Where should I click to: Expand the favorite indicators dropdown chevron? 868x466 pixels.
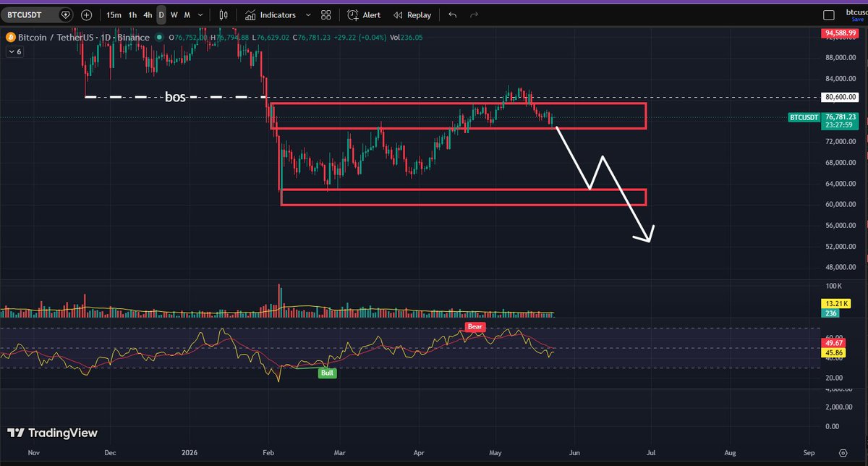click(x=307, y=15)
